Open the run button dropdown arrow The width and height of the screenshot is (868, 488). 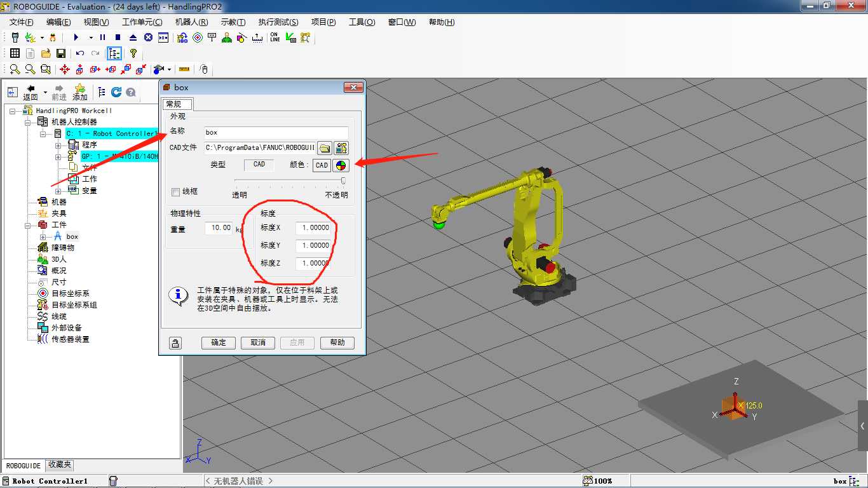point(91,37)
